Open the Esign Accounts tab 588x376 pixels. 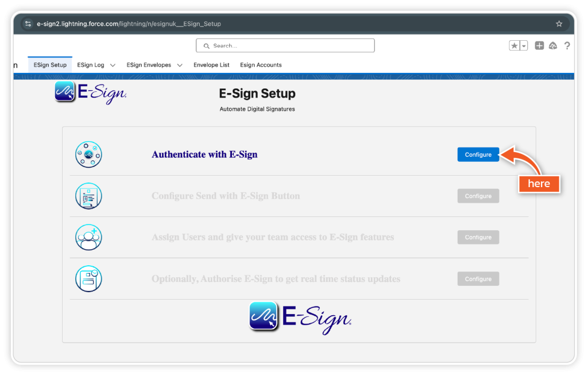pyautogui.click(x=261, y=65)
